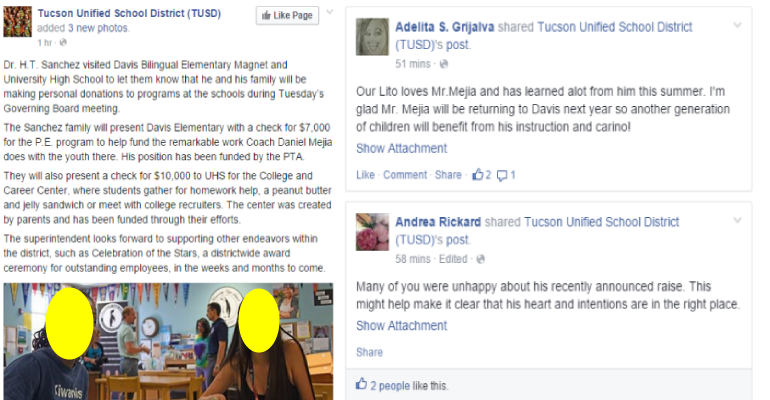This screenshot has height=400, width=770.
Task: Click thumbs-up count on Adelita's post
Action: (481, 175)
